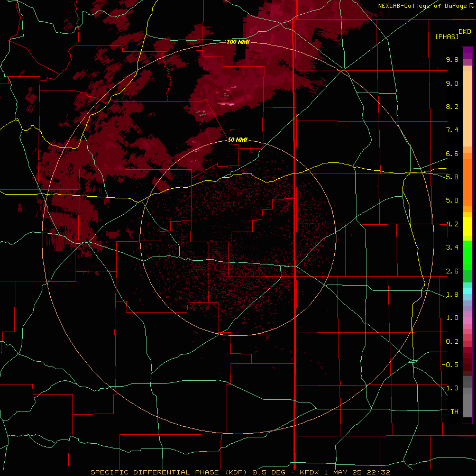Screen dimensions: 476x476
Task: Pick the cyan segment of the color bar
Action: click(x=467, y=290)
